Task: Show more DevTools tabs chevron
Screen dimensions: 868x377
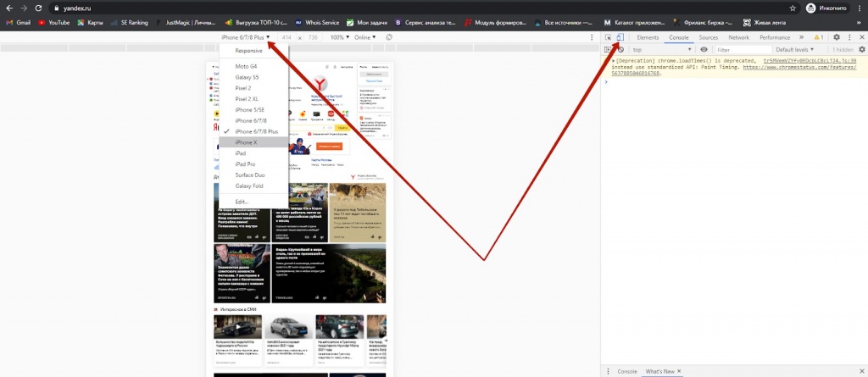Action: (x=801, y=37)
